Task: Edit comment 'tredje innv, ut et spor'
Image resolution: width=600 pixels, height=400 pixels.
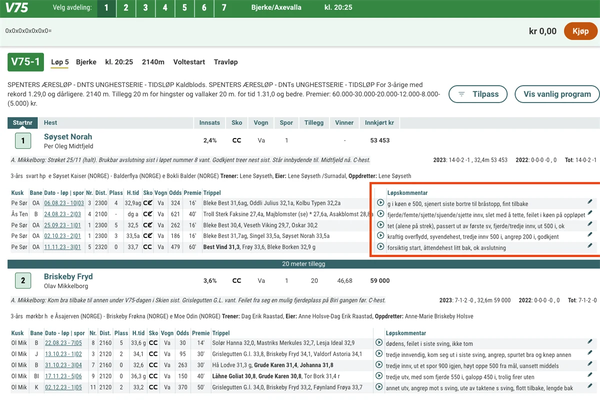Action: [590, 364]
